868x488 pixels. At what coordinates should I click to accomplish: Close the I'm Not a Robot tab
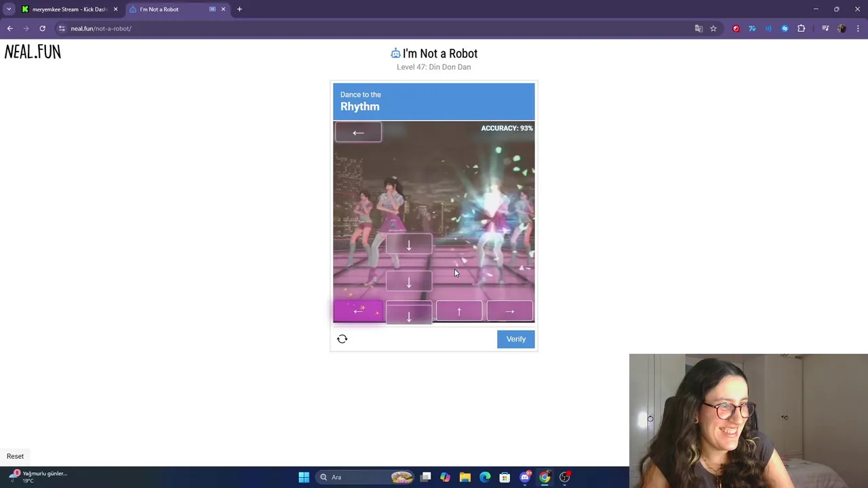click(x=223, y=9)
